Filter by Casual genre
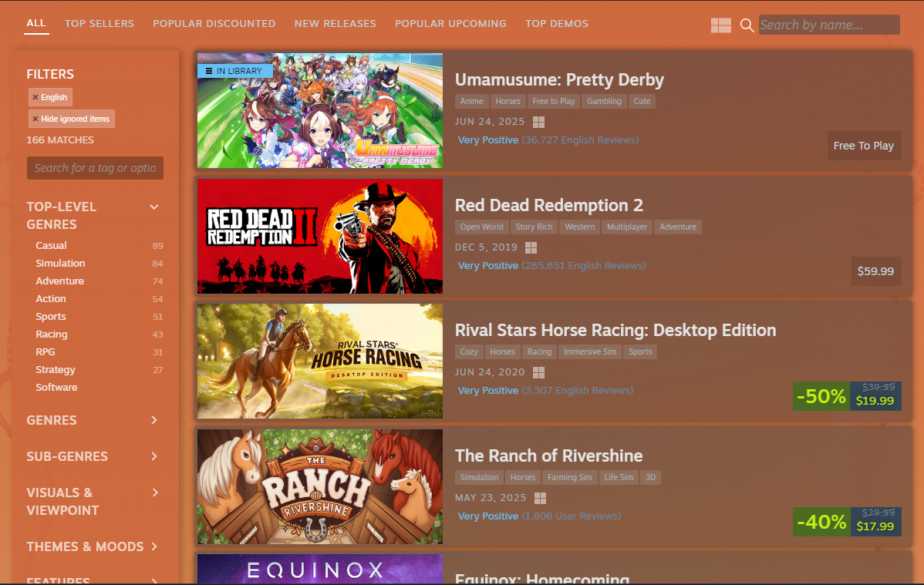The image size is (924, 585). tap(51, 246)
